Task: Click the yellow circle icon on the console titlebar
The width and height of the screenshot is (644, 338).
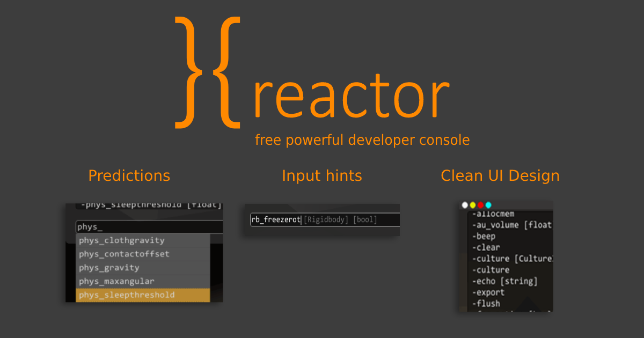Action: coord(473,205)
